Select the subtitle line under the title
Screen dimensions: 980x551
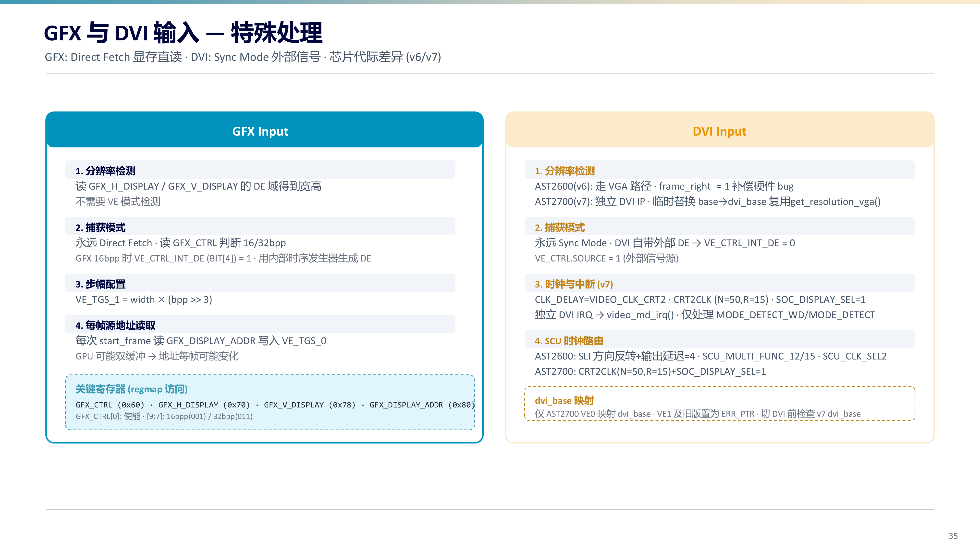[x=243, y=57]
